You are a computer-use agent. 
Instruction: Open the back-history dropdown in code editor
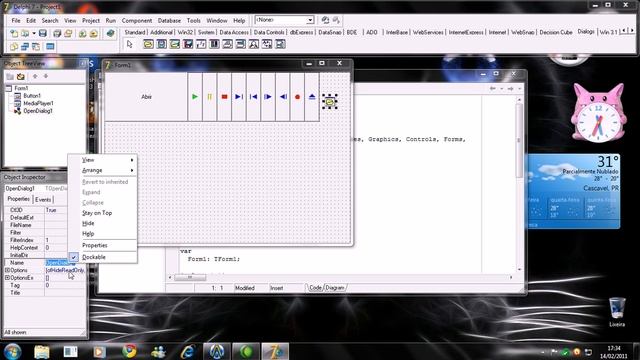click(x=502, y=89)
